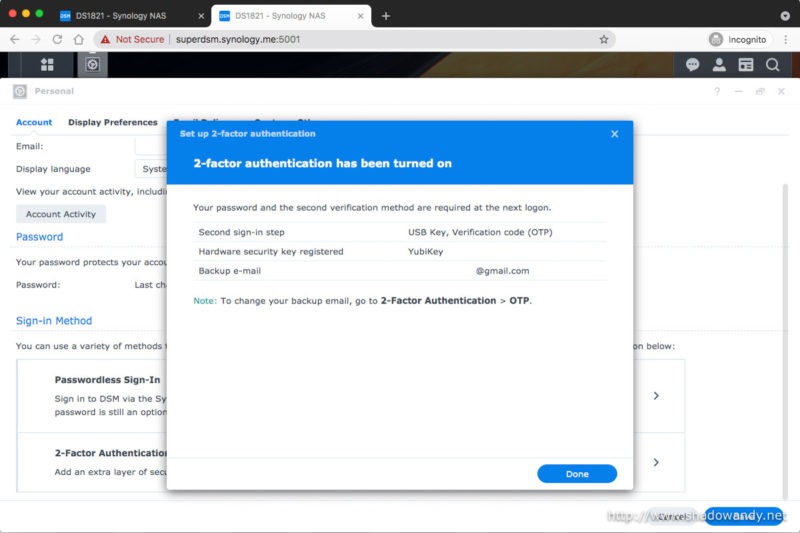Reload the page with the refresh icon

click(57, 39)
